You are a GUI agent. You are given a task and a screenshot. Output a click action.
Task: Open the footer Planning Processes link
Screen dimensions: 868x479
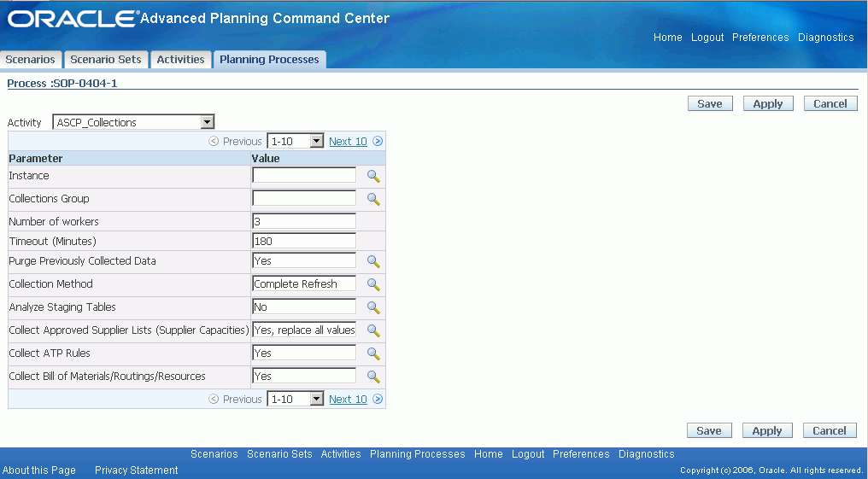[x=418, y=454]
